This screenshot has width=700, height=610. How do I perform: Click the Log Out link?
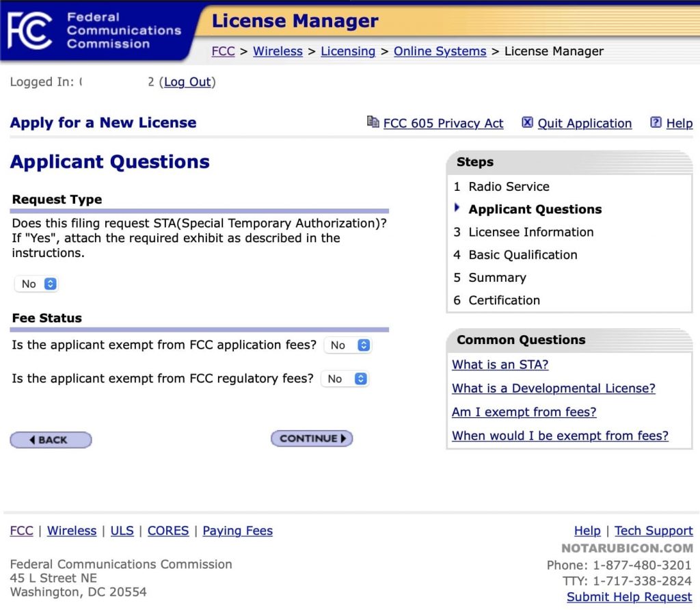click(187, 82)
